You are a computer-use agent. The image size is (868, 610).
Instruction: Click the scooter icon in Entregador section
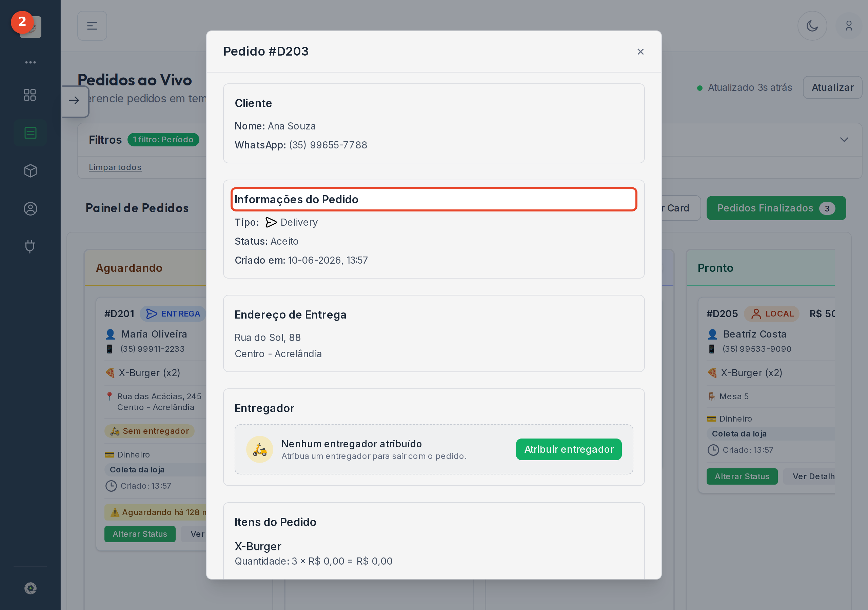(x=259, y=449)
